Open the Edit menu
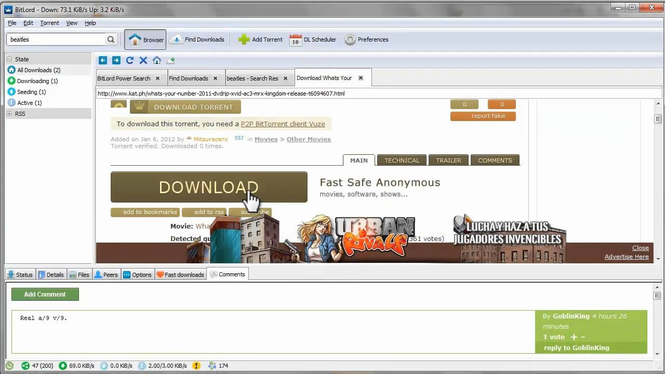This screenshot has width=665, height=374. [28, 23]
